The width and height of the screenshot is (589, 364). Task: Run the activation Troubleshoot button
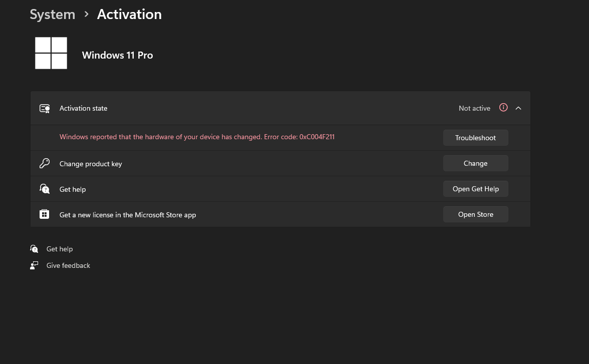pos(476,138)
